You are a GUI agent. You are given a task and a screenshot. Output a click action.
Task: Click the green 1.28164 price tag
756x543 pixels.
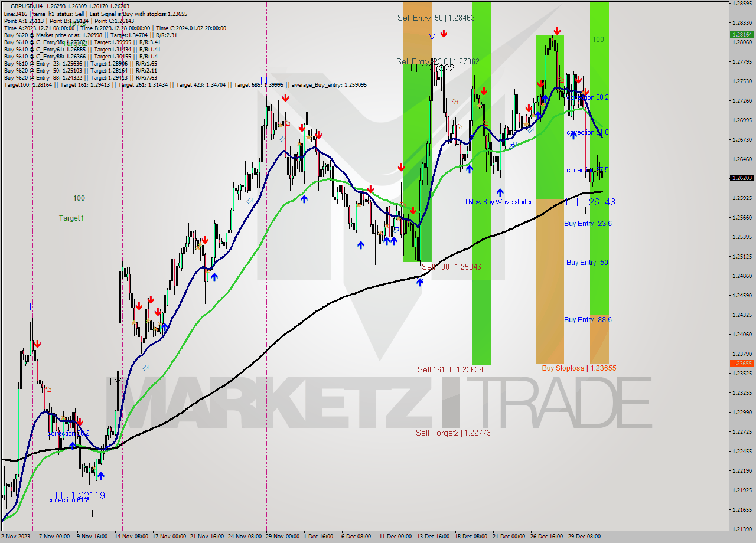[x=742, y=35]
